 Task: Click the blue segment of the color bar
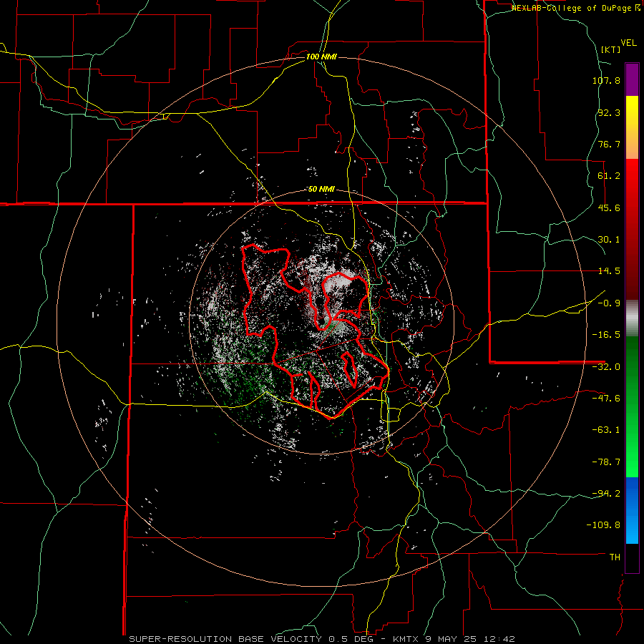[x=632, y=510]
